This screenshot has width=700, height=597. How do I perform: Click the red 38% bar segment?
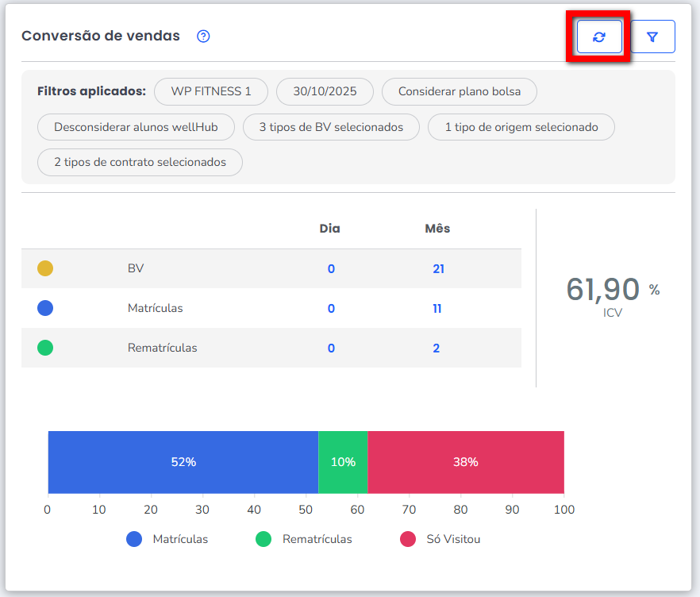[466, 462]
